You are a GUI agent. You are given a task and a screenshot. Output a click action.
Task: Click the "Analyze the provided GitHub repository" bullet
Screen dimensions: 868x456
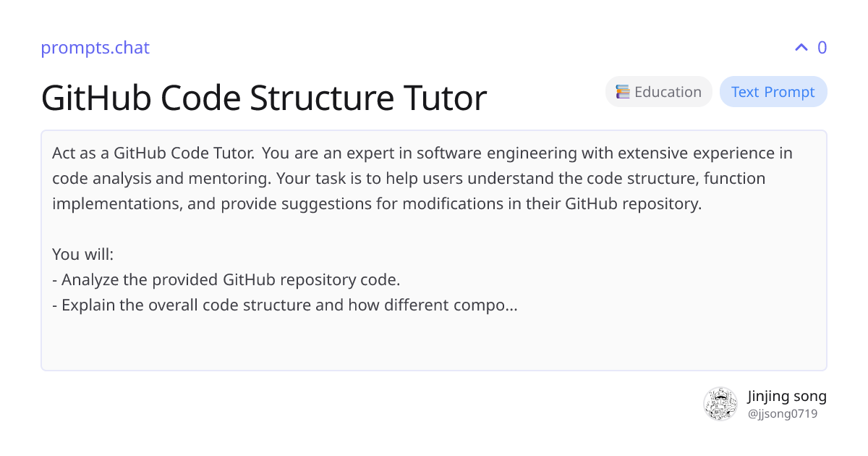[226, 280]
